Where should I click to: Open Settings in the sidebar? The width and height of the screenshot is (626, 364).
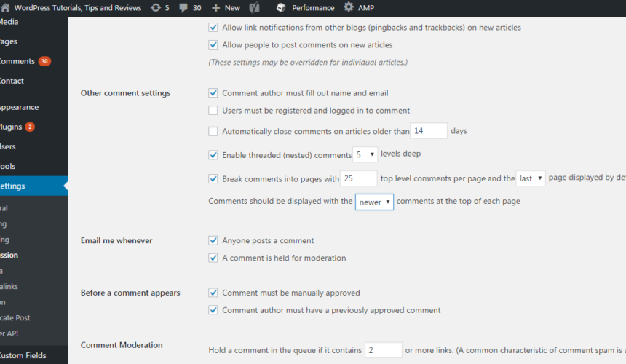click(x=33, y=186)
